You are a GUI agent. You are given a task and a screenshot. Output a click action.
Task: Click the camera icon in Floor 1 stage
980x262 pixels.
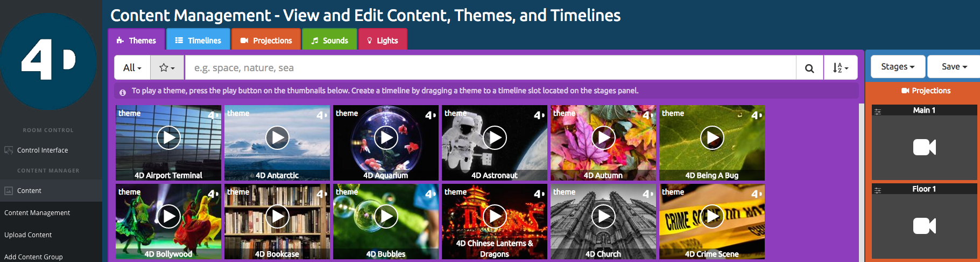[924, 226]
